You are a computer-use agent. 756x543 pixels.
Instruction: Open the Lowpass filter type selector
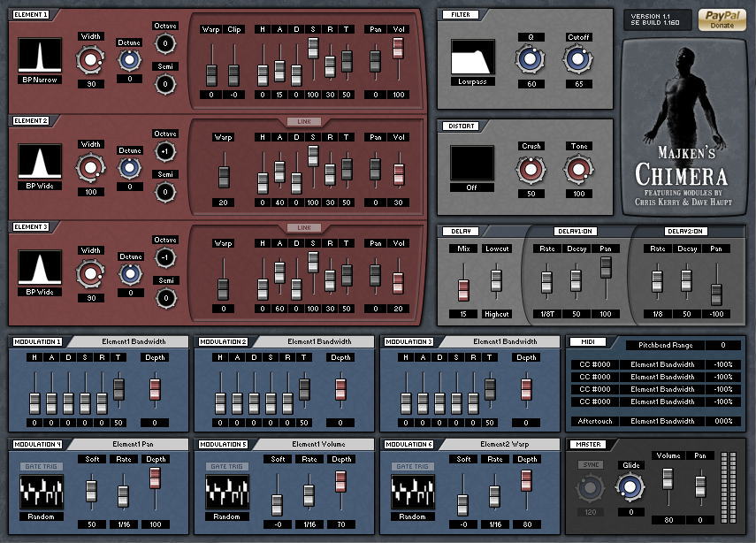tap(472, 81)
